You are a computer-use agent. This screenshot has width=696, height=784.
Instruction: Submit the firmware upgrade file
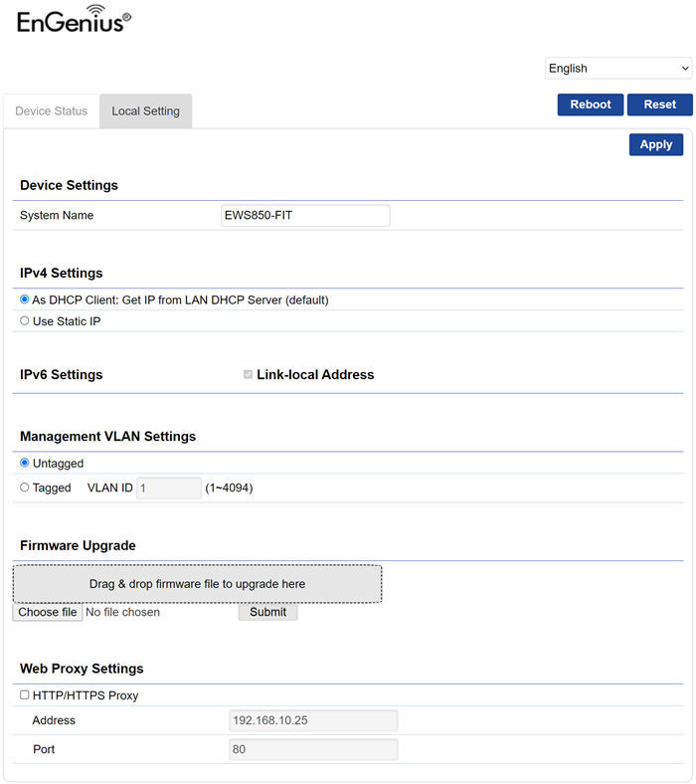267,612
